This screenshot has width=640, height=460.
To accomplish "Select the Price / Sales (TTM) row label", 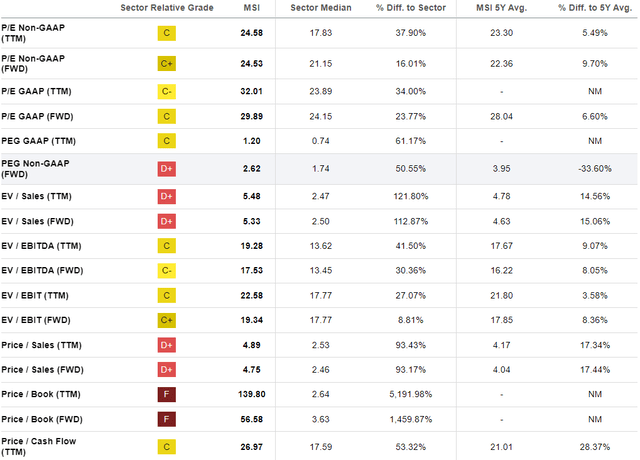I will click(41, 345).
